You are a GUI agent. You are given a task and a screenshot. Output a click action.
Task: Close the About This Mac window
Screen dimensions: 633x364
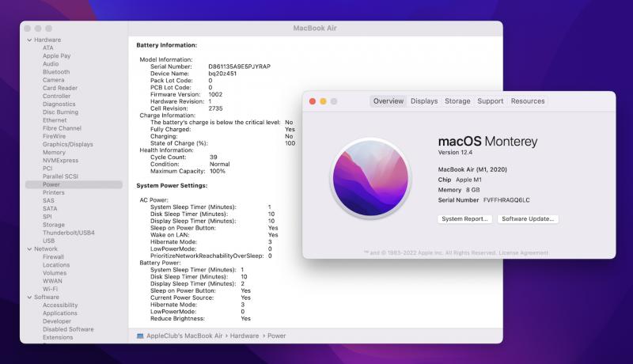pyautogui.click(x=313, y=101)
